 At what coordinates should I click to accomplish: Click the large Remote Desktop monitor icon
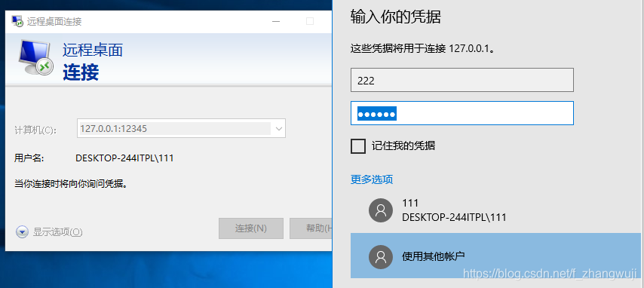35,57
